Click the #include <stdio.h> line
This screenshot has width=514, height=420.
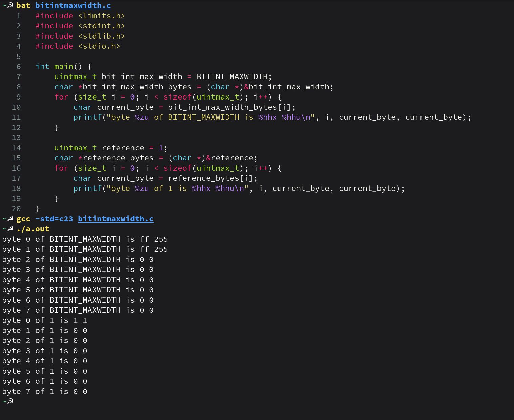coord(78,46)
